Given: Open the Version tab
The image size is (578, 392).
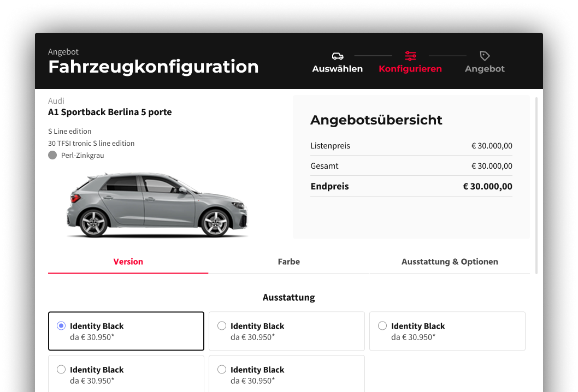Looking at the screenshot, I should click(x=128, y=262).
